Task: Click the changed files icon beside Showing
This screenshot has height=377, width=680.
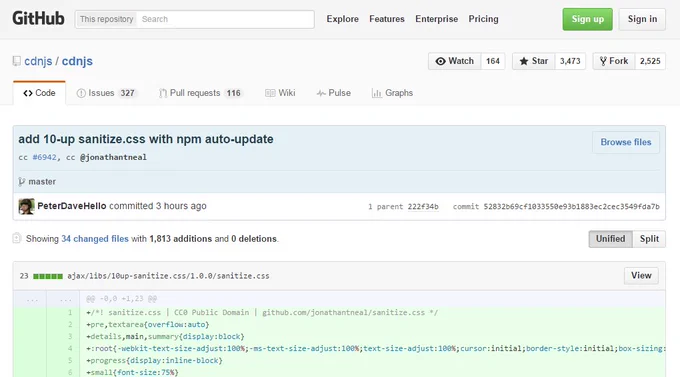Action: click(x=16, y=238)
